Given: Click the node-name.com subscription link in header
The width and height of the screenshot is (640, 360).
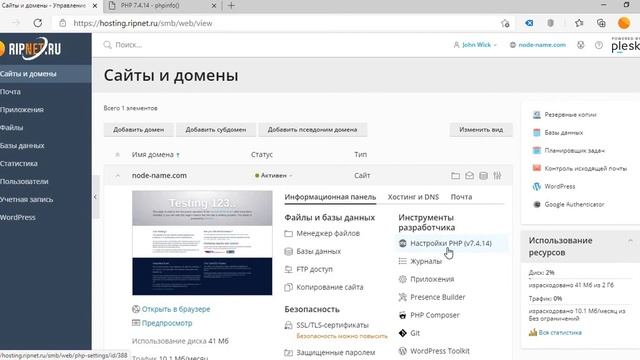Looking at the screenshot, I should [542, 45].
